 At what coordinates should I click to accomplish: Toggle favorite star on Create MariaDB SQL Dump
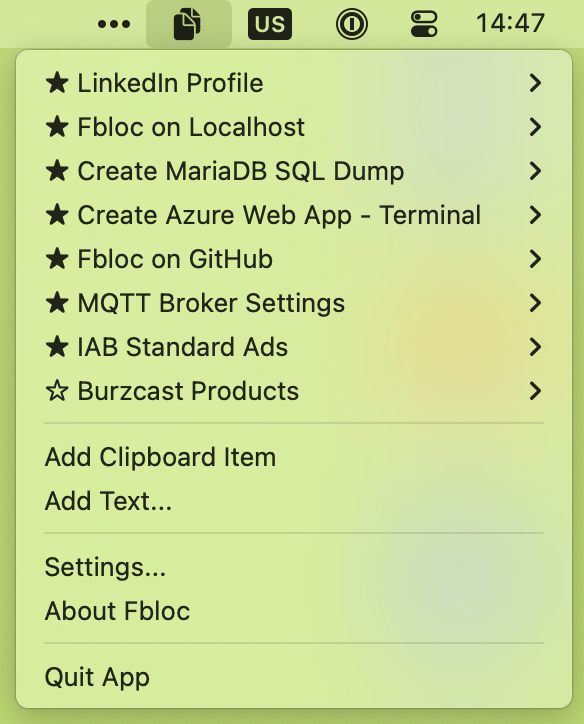point(57,171)
